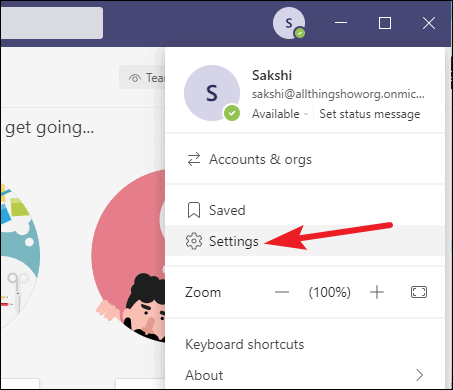Toggle full screen mode icon
Screen dimensions: 453x390
(x=419, y=292)
